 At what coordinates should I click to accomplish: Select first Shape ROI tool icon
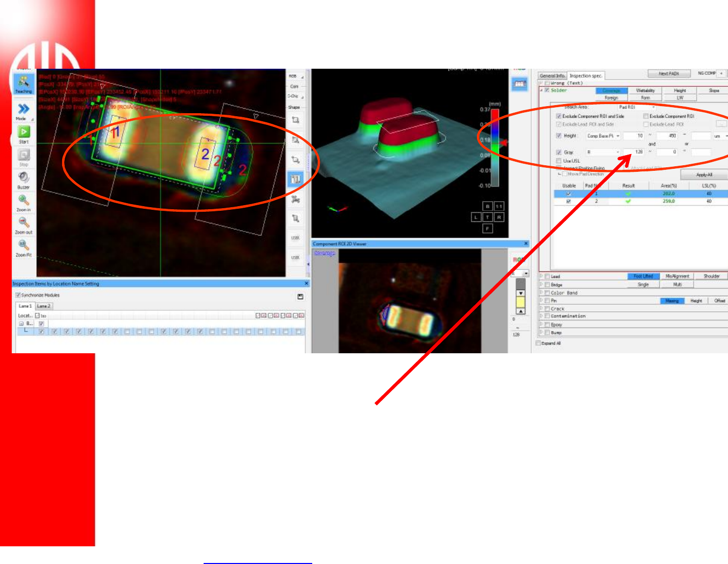point(296,120)
